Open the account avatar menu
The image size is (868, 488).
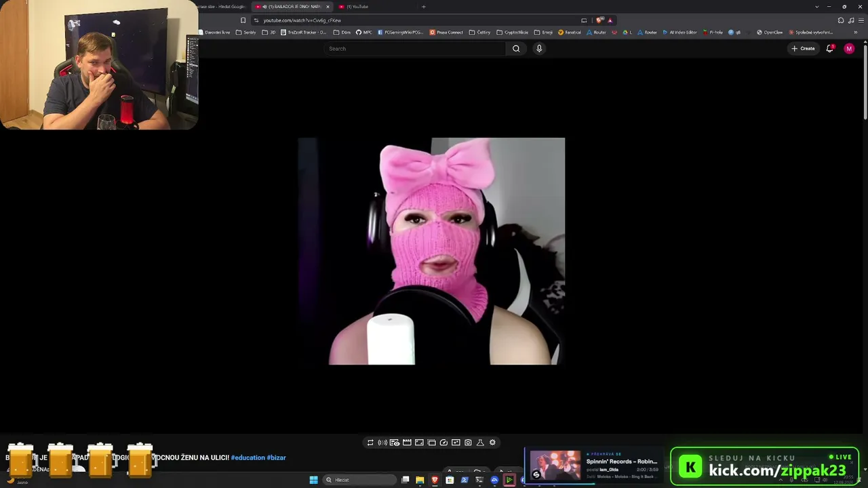[x=849, y=49]
